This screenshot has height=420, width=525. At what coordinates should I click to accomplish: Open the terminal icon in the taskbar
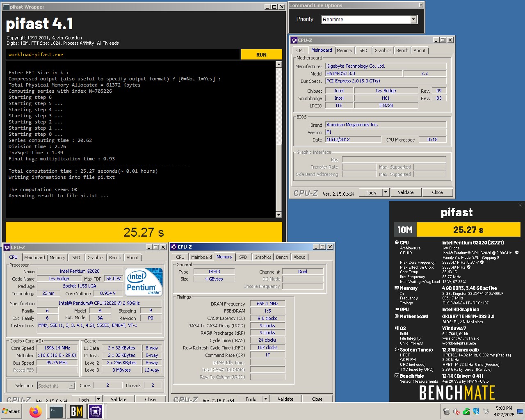point(56,411)
